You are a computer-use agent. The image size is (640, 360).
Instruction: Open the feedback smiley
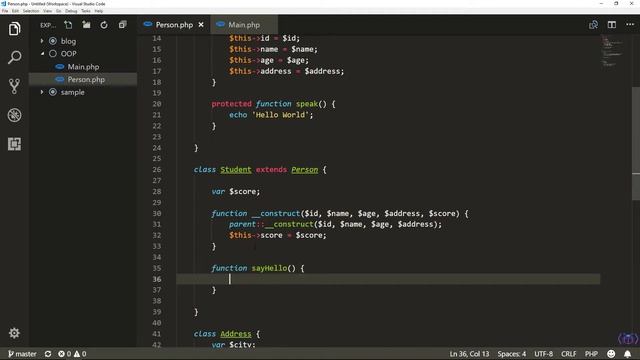611,354
